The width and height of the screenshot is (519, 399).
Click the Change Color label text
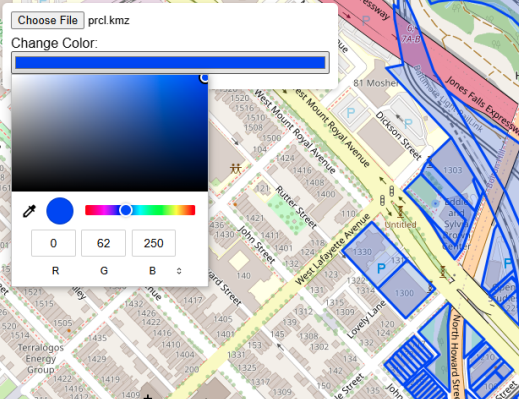click(54, 43)
